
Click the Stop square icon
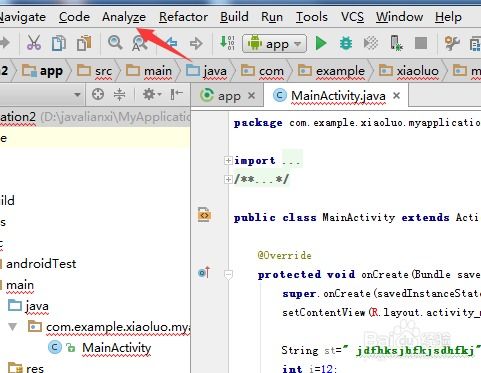tap(421, 43)
